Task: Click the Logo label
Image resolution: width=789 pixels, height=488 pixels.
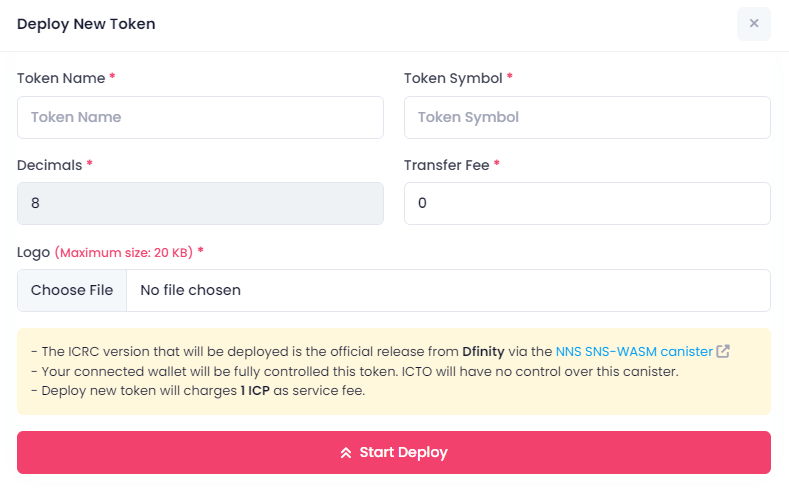Action: pyautogui.click(x=33, y=252)
